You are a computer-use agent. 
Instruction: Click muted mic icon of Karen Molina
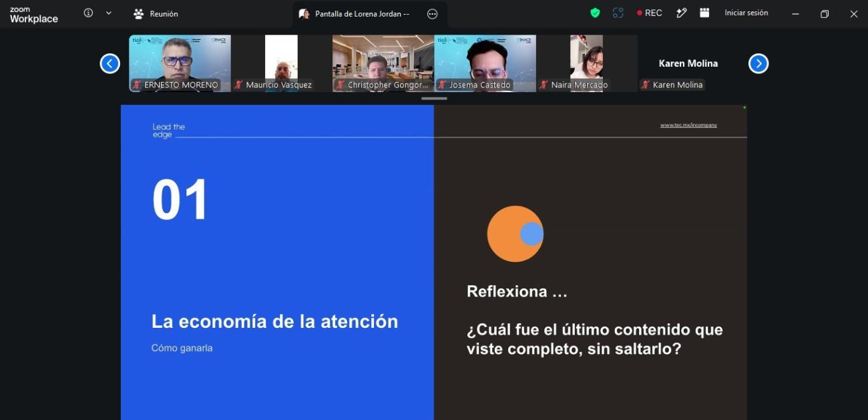click(x=646, y=85)
